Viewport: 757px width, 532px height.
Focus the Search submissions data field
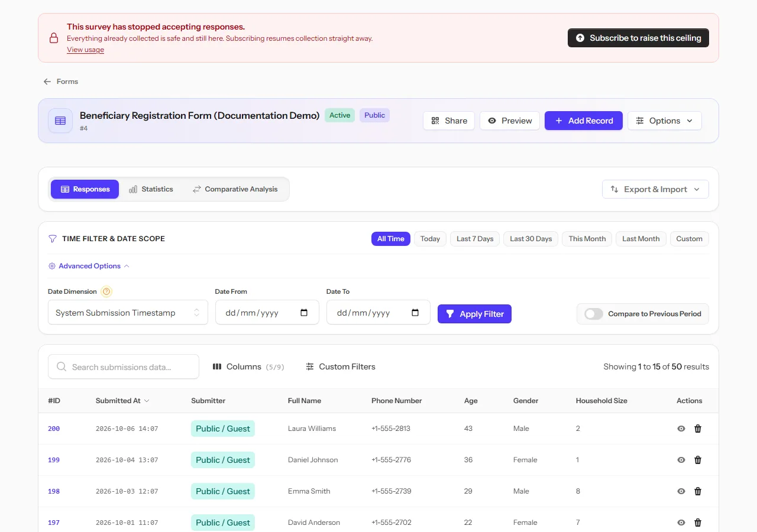pos(124,366)
